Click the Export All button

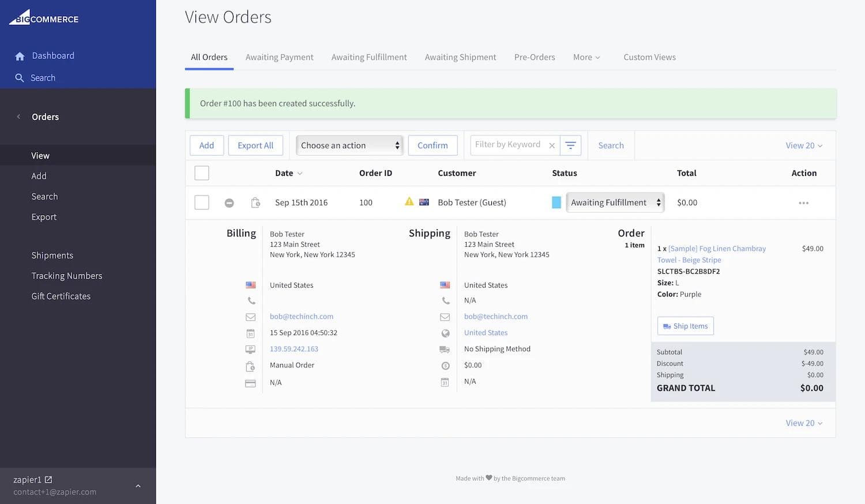[x=255, y=145]
